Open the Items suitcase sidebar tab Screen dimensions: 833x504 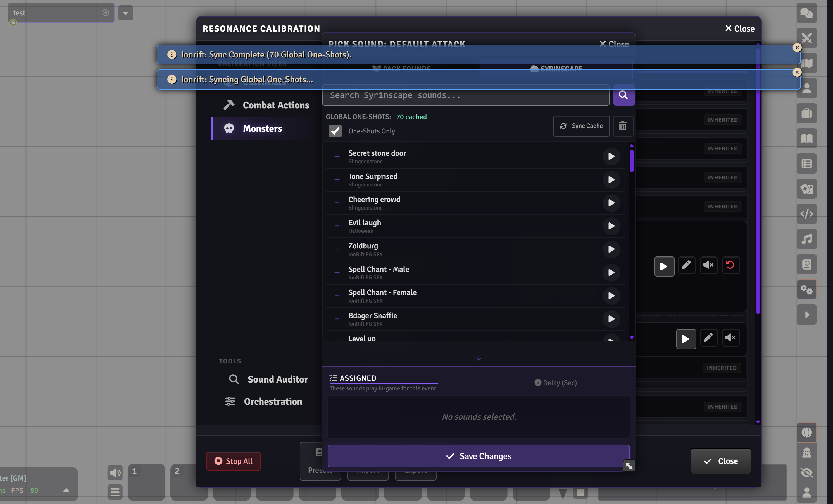tap(806, 113)
